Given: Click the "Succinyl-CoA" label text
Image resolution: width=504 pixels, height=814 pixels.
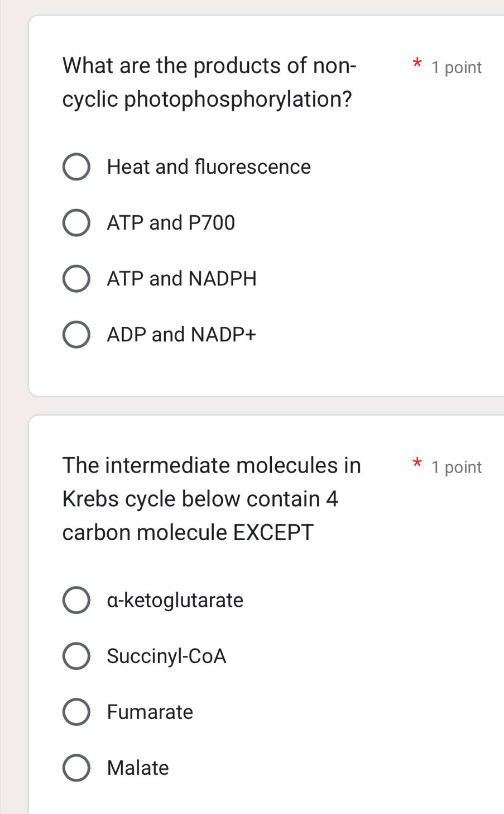Looking at the screenshot, I should [166, 655].
